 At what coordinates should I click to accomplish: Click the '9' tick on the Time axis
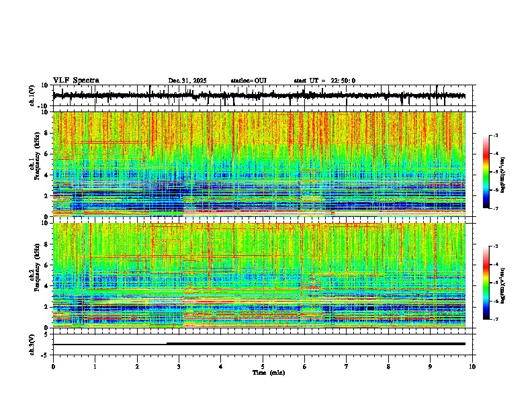point(430,367)
